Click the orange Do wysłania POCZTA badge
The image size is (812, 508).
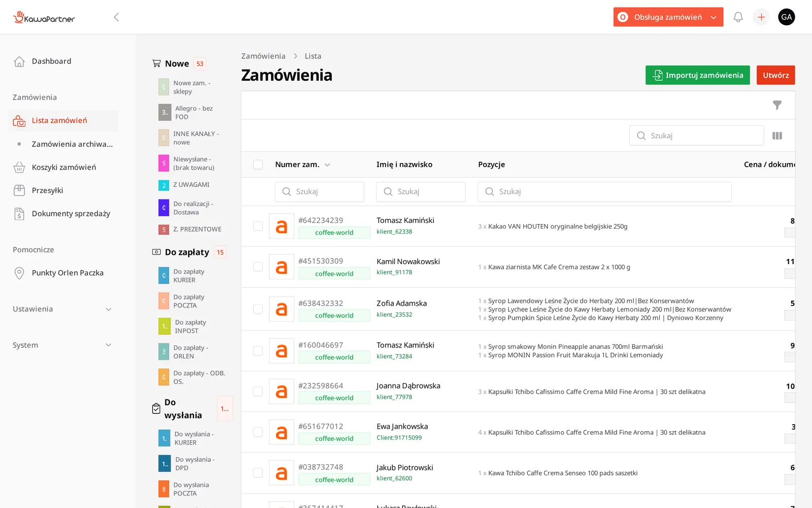coord(164,489)
